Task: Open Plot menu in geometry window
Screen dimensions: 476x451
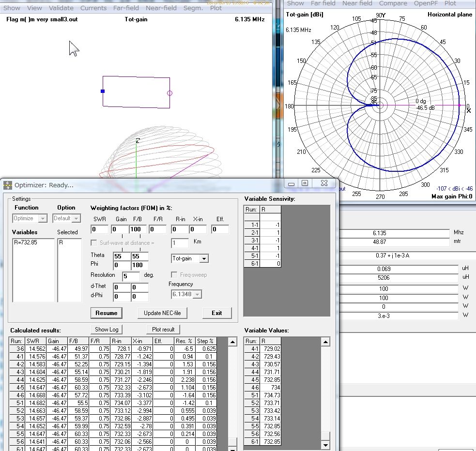Action: click(216, 8)
